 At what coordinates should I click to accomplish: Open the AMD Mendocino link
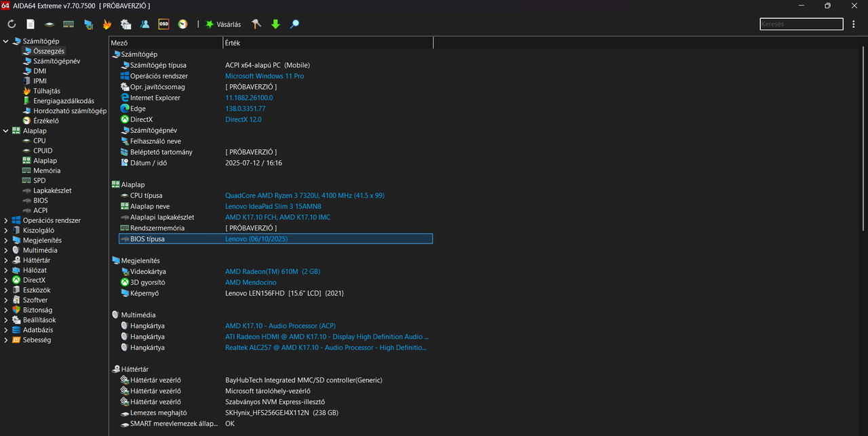[251, 282]
